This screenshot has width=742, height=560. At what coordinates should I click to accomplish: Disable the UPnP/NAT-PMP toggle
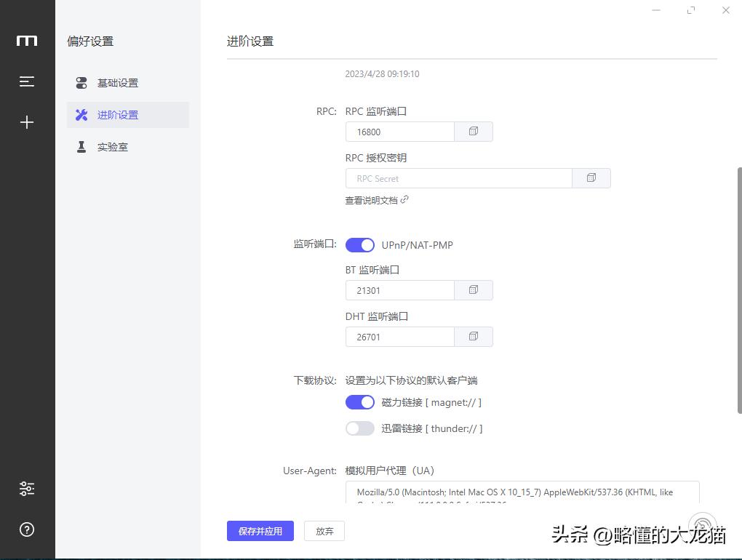coord(359,245)
